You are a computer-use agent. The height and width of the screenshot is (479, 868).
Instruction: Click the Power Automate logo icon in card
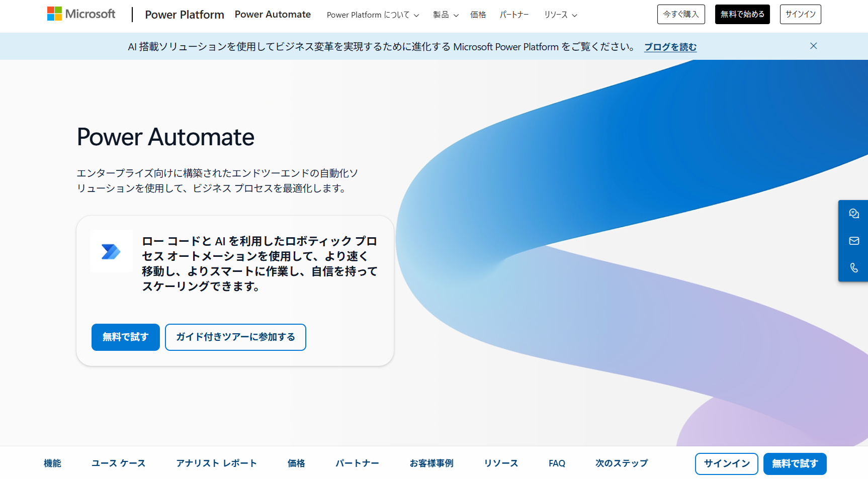(111, 251)
